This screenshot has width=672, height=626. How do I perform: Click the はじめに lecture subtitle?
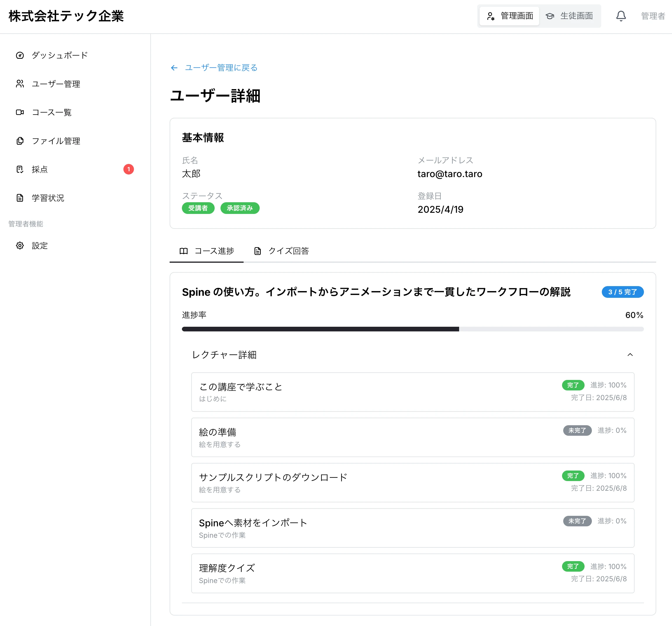213,399
